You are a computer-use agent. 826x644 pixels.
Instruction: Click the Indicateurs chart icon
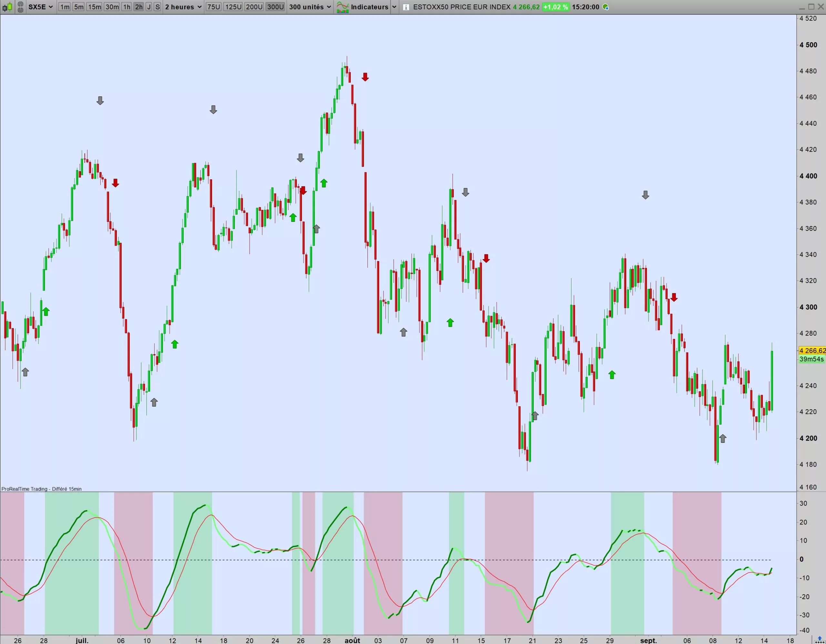343,7
